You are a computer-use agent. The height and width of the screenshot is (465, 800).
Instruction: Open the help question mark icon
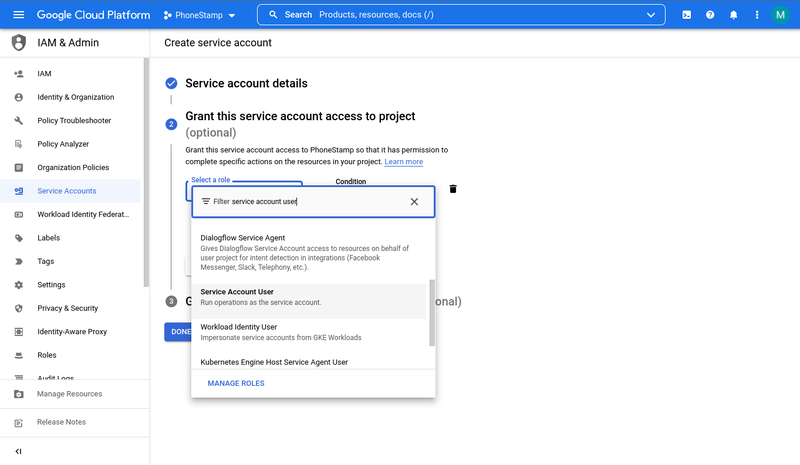pyautogui.click(x=710, y=15)
